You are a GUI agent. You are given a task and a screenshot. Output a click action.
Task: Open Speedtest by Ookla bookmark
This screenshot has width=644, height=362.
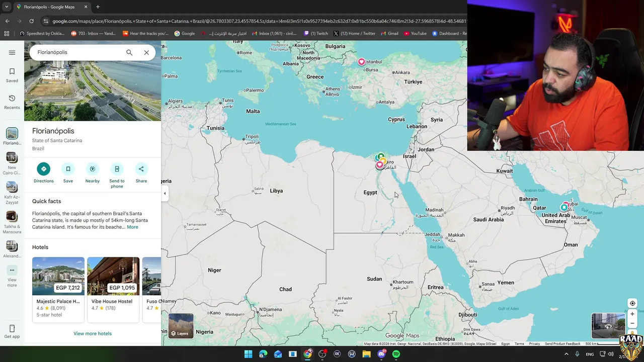pyautogui.click(x=42, y=34)
